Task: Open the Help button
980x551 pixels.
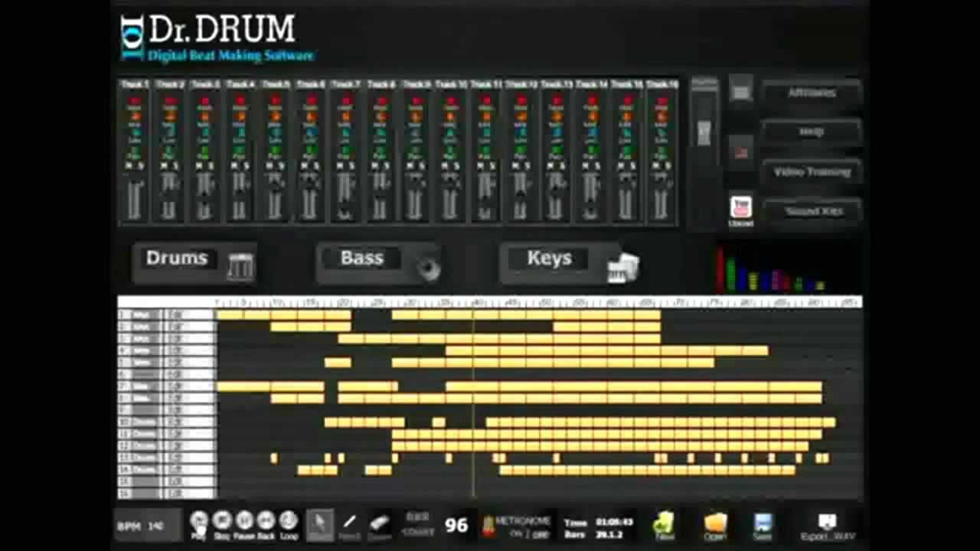Action: click(x=812, y=132)
